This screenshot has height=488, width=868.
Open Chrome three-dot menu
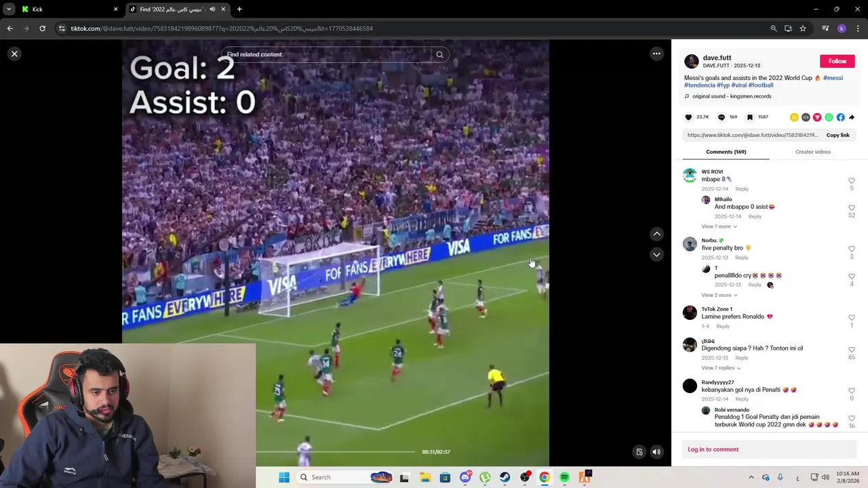[x=859, y=28]
